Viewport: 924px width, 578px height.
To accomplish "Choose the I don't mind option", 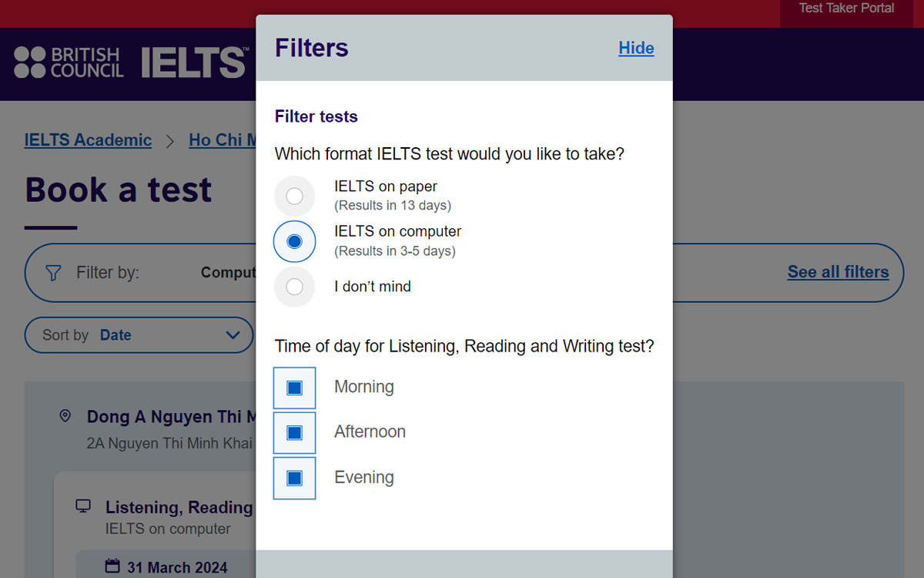I will point(295,287).
